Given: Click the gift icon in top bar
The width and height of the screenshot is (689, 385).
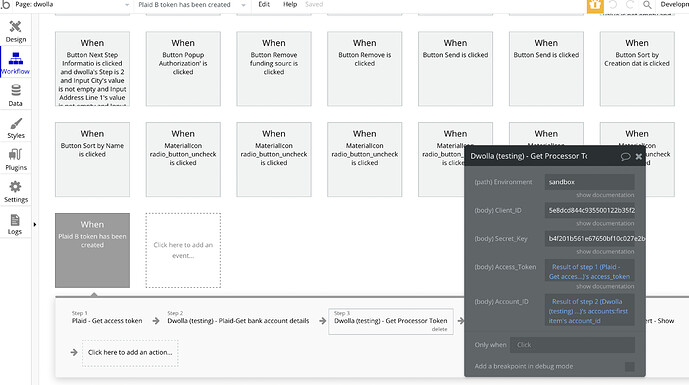Looking at the screenshot, I should tap(595, 5).
